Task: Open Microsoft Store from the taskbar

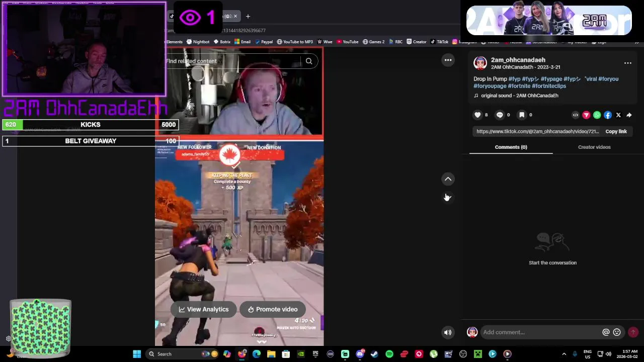Action: pyautogui.click(x=286, y=354)
